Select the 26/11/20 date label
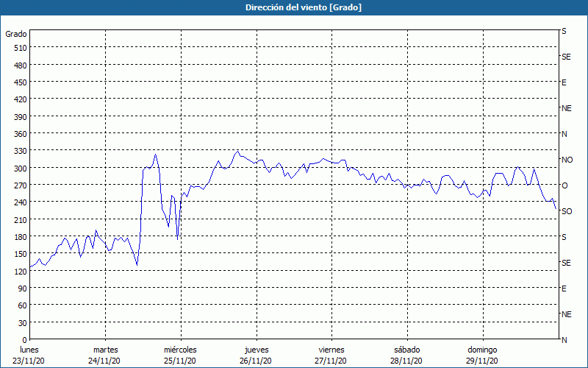Viewport: 588px width, 368px height. click(256, 361)
